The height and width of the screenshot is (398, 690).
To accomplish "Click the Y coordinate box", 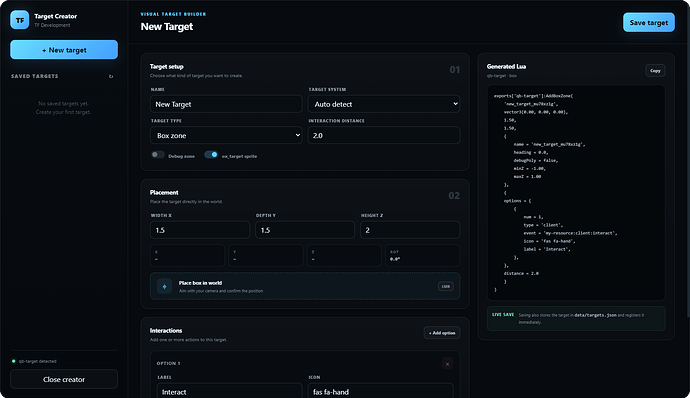I will (x=266, y=255).
